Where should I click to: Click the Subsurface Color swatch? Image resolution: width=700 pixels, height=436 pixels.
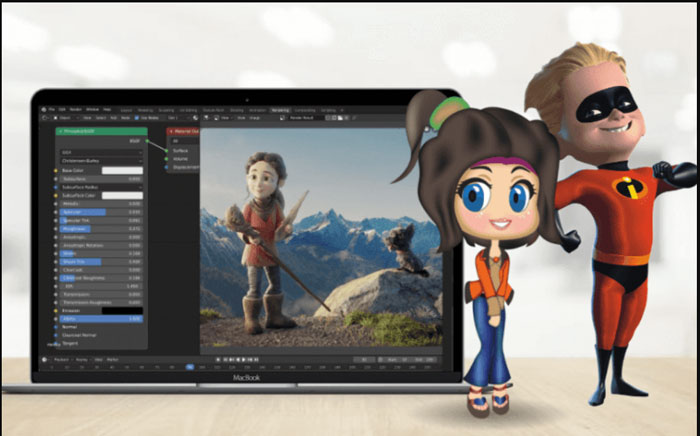pos(122,195)
